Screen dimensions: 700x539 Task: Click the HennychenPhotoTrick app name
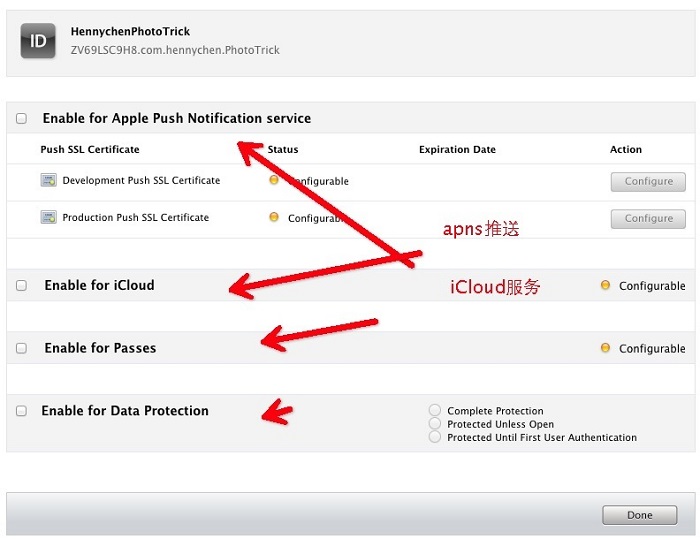pos(130,31)
